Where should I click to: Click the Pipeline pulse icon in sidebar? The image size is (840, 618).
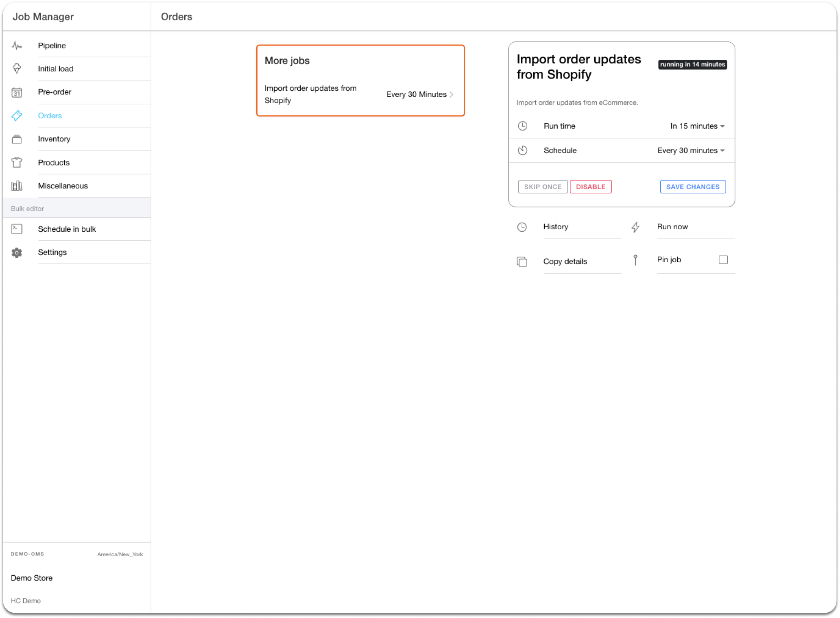point(17,46)
